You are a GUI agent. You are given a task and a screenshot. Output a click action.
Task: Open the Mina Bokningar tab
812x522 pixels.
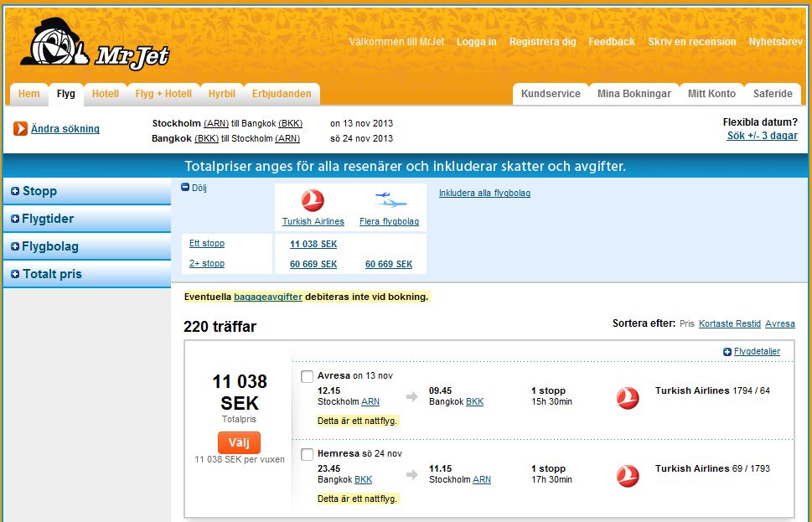click(634, 94)
